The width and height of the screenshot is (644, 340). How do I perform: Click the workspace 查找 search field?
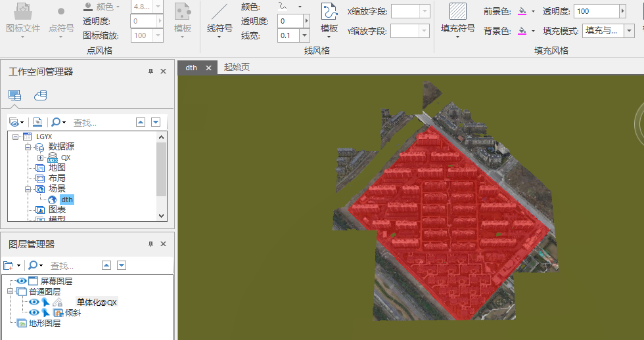102,122
